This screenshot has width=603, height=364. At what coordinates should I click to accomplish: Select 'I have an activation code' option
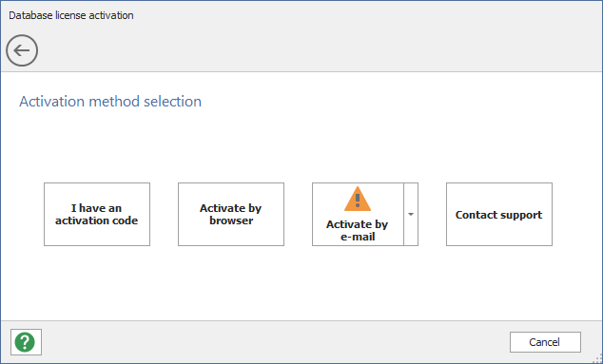[x=97, y=214]
